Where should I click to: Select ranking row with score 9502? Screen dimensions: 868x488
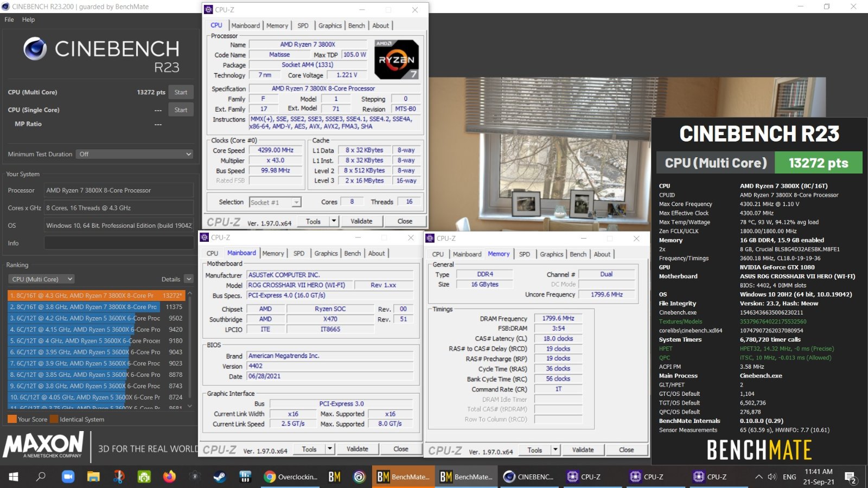tap(97, 318)
